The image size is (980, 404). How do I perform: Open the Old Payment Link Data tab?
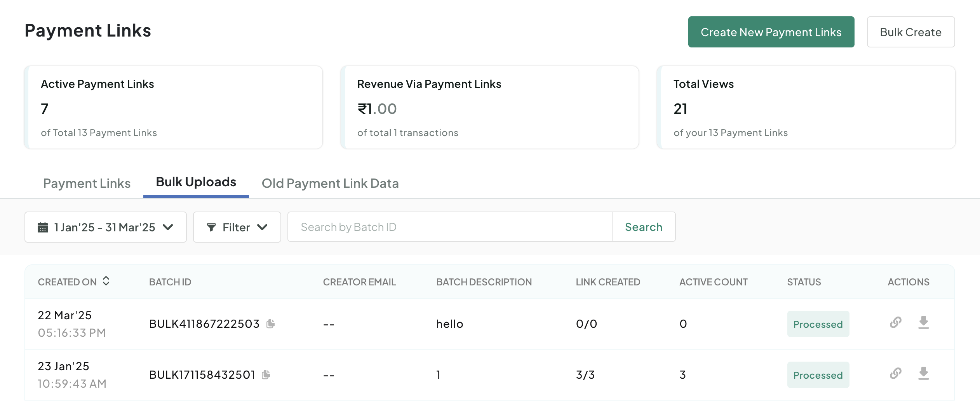[330, 183]
